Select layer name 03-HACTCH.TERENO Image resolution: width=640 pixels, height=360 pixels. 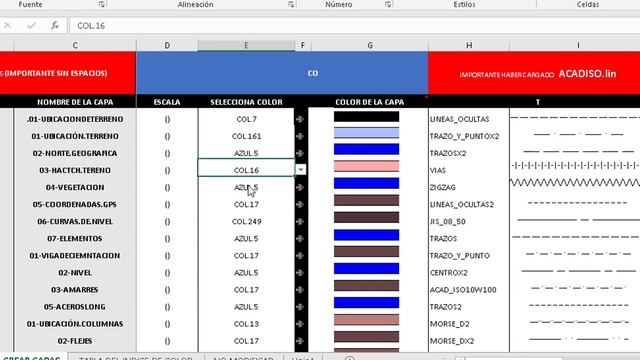pos(75,170)
